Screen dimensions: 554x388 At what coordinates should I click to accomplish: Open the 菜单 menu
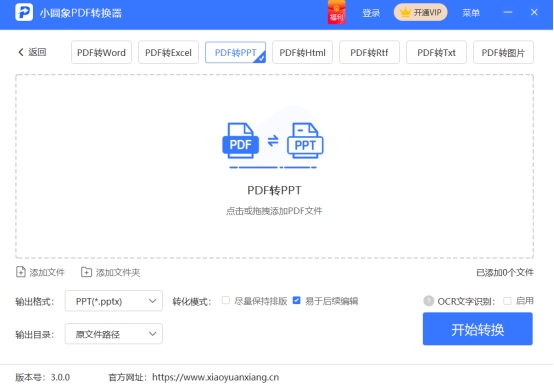(471, 13)
